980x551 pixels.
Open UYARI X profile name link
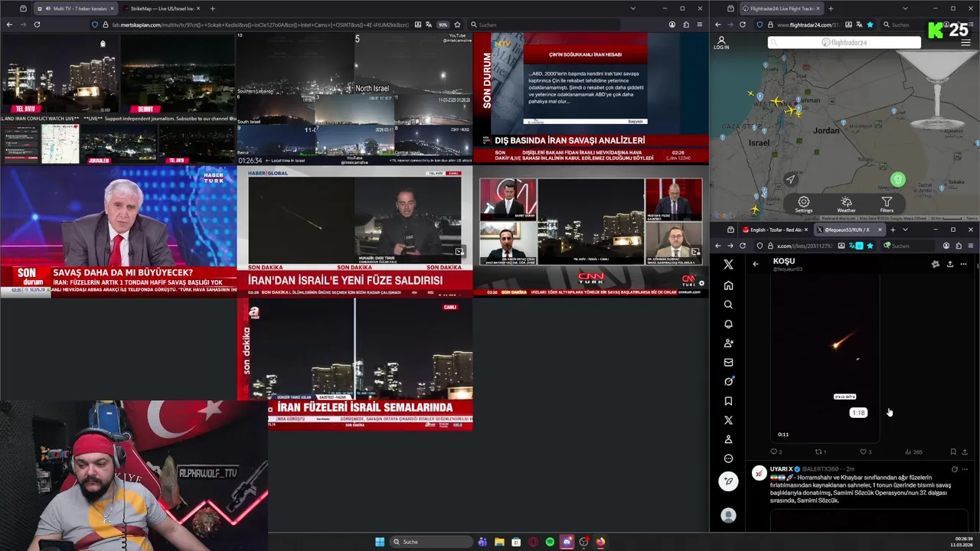click(x=781, y=469)
